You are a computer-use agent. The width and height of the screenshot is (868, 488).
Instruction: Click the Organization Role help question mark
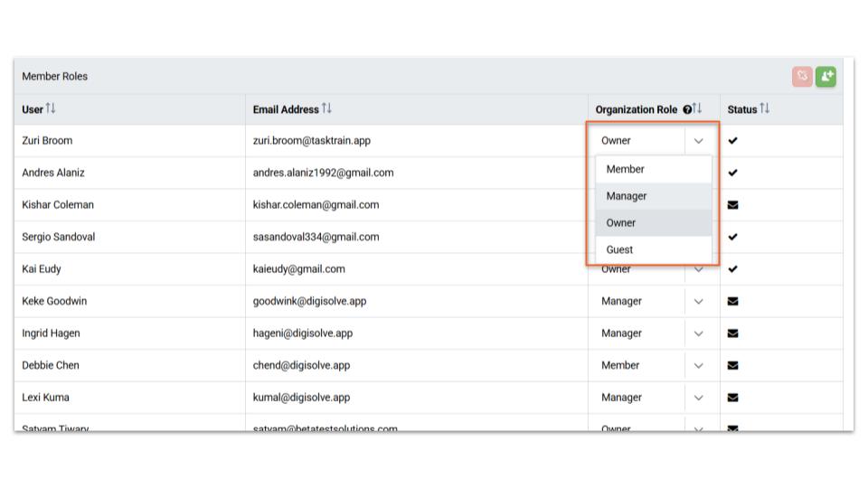pos(687,109)
